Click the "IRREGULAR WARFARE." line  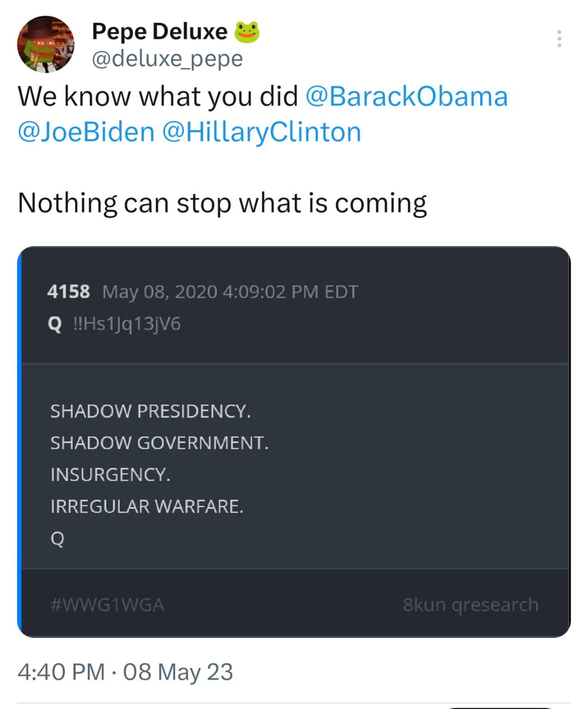(x=147, y=506)
